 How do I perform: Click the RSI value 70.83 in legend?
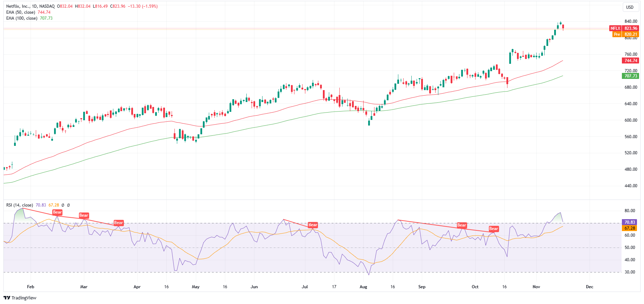click(x=41, y=205)
